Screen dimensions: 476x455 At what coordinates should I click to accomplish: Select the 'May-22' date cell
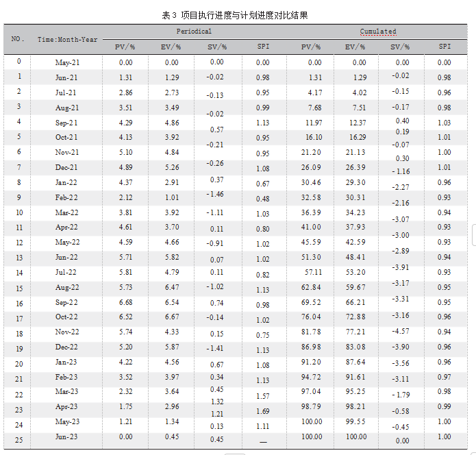point(67,242)
